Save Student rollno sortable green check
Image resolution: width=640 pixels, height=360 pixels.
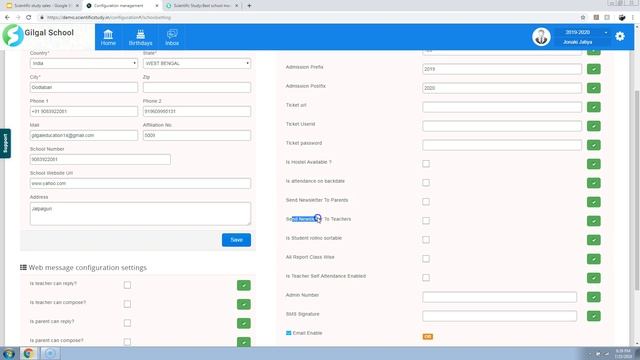(x=593, y=240)
